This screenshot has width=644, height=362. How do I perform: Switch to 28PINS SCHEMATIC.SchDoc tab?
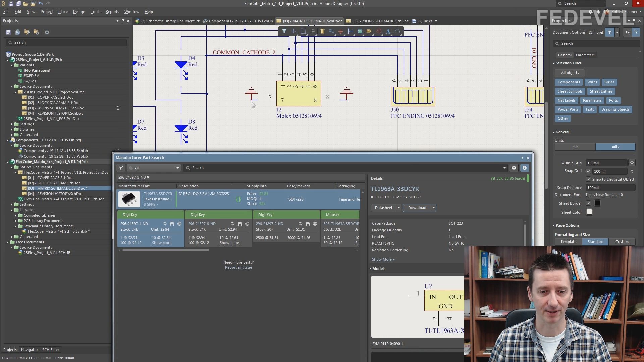[380, 21]
